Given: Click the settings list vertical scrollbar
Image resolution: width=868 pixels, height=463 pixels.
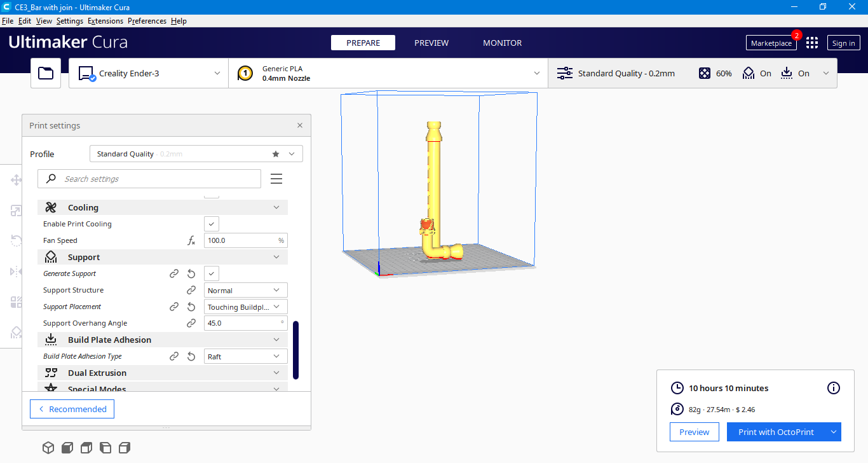Looking at the screenshot, I should (295, 350).
